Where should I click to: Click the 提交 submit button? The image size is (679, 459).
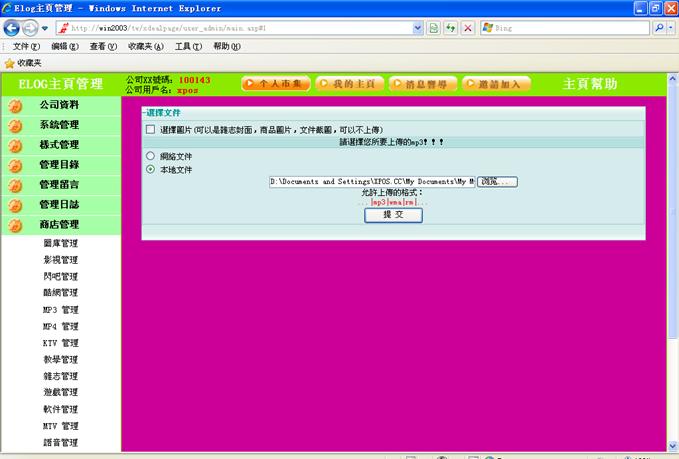coord(393,215)
